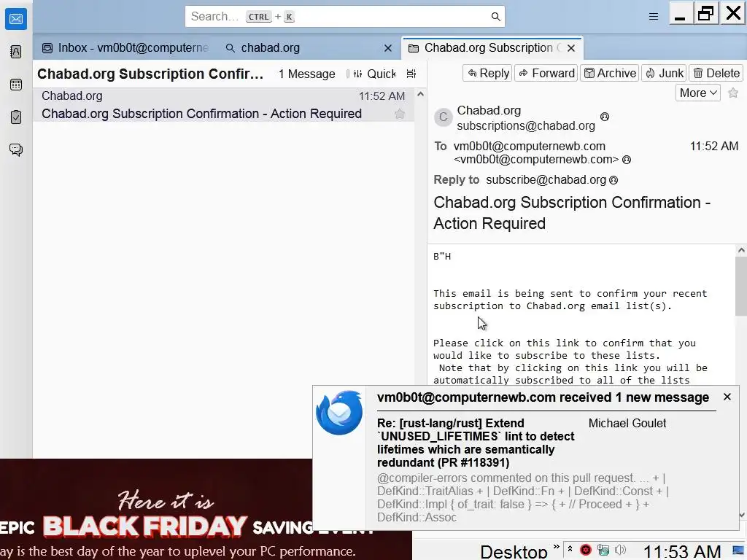This screenshot has height=560, width=747.
Task: Click the network tray icon
Action: click(x=603, y=551)
